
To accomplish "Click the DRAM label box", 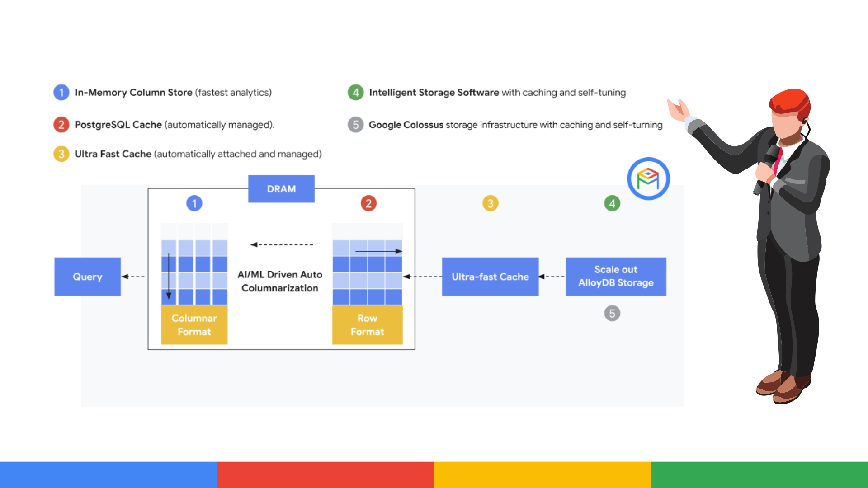I will tap(281, 189).
